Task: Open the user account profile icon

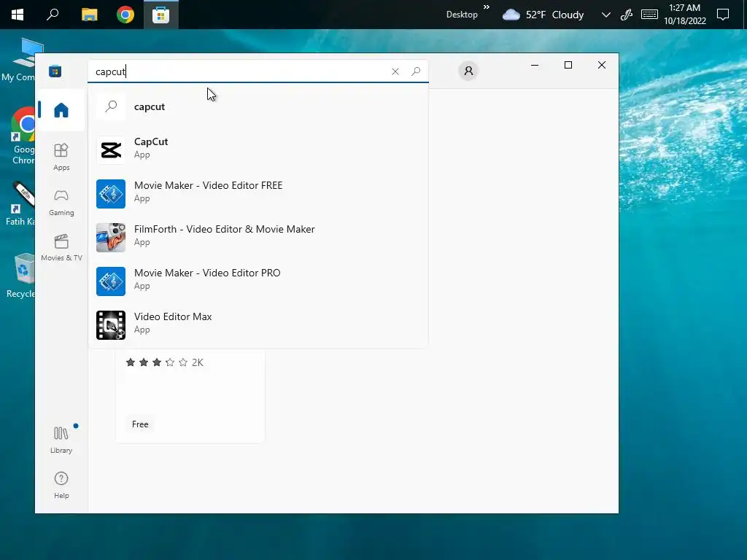Action: pyautogui.click(x=468, y=71)
